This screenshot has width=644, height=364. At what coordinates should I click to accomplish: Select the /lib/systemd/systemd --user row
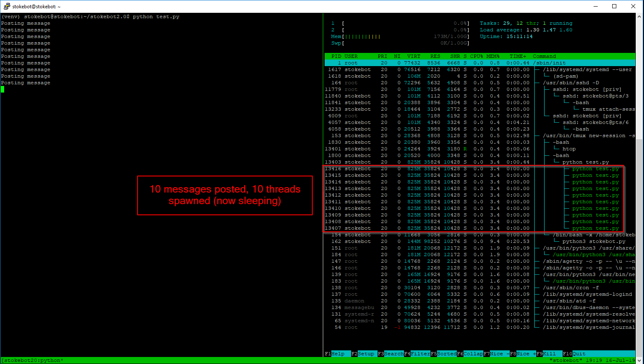[480, 69]
